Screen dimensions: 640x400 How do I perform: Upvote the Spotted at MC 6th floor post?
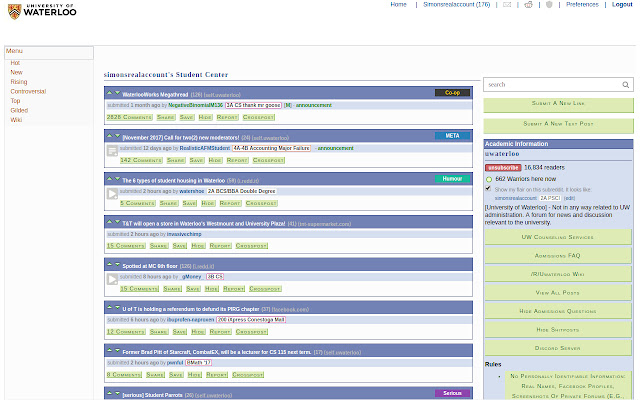(109, 264)
